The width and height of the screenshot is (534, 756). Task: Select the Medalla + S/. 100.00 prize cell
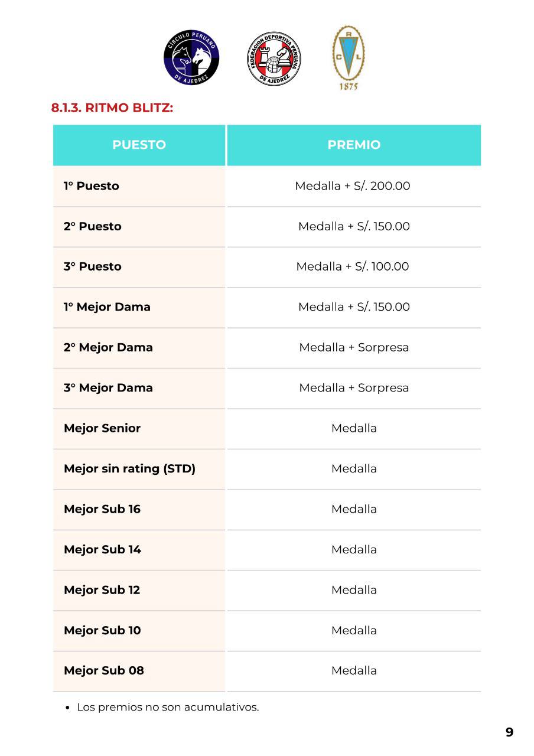click(x=353, y=266)
